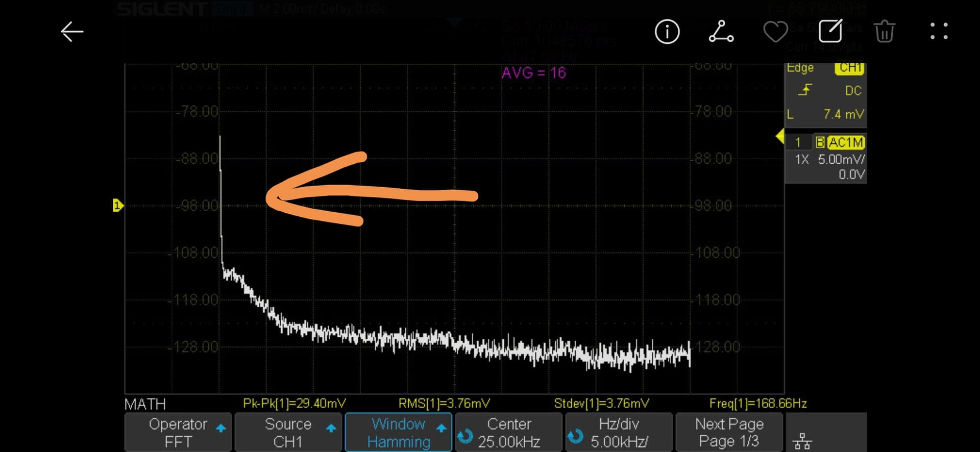The height and width of the screenshot is (452, 980).
Task: Tap the 5.00mV/ vertical scale value
Action: [841, 160]
